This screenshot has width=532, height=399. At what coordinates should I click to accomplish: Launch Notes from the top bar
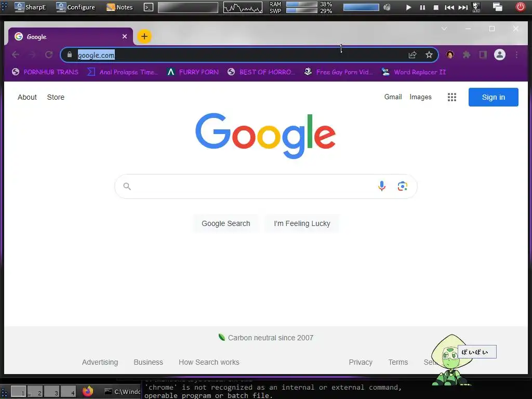pos(119,7)
